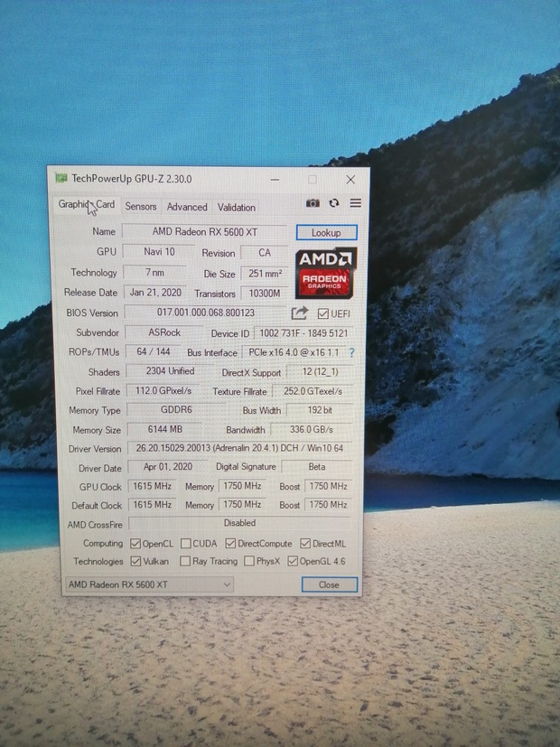This screenshot has height=747, width=560.
Task: Click the Revision value 'CA'
Action: click(x=265, y=253)
